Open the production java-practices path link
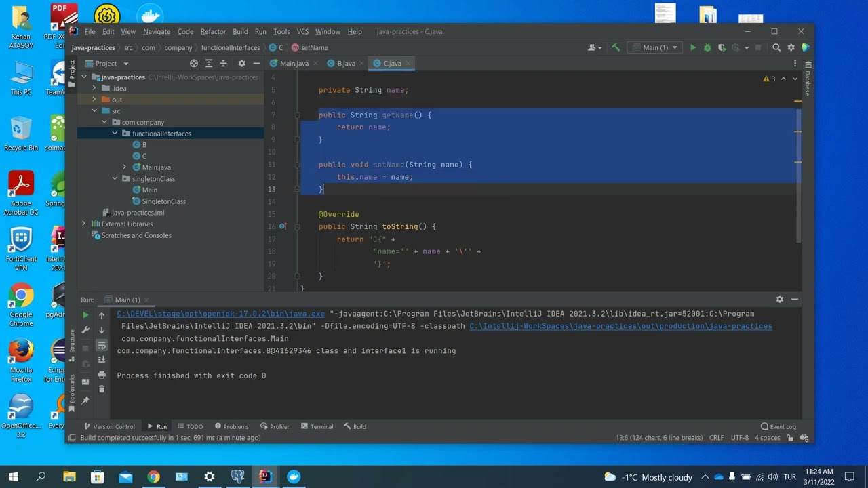This screenshot has height=488, width=868. tap(620, 326)
